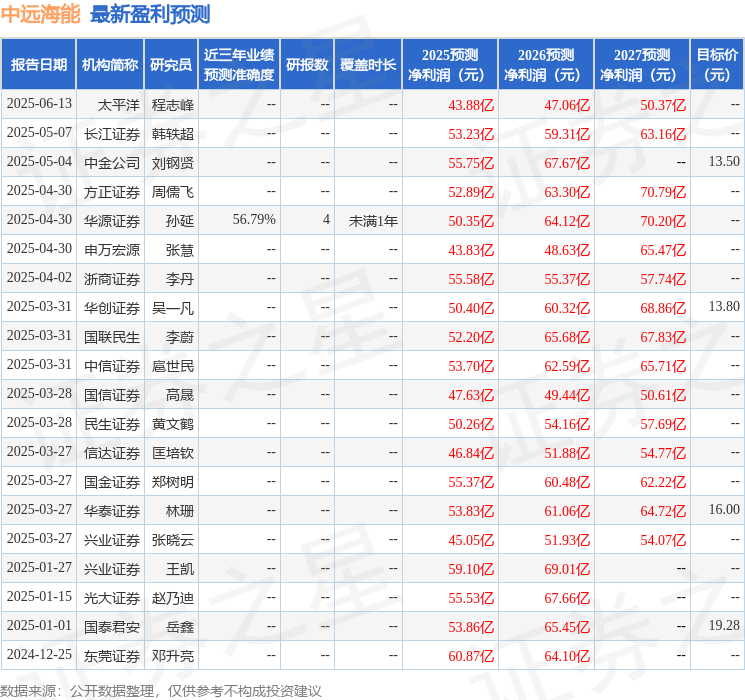Click analyst name 吴一凡
Viewport: 745px width, 700px height.
pos(172,308)
